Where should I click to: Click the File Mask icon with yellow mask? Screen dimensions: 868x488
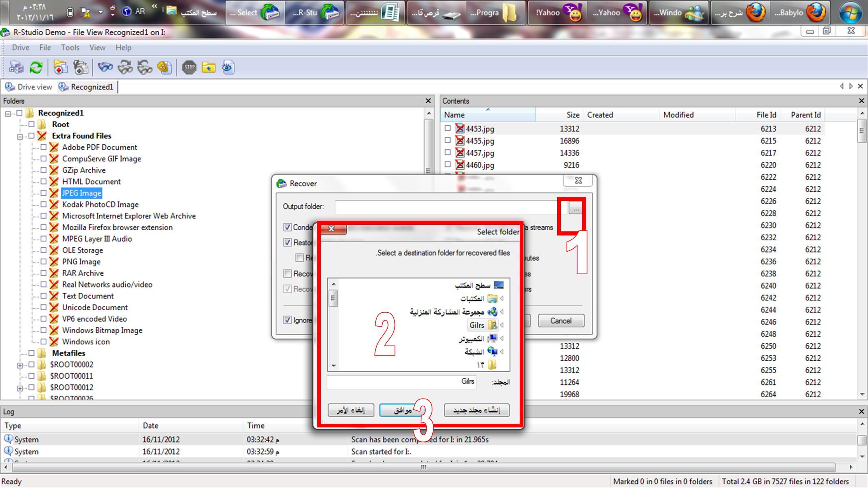tap(164, 68)
